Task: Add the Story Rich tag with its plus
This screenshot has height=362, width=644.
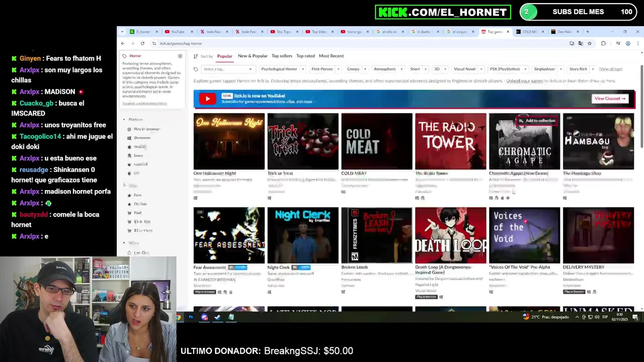Action: [x=593, y=69]
